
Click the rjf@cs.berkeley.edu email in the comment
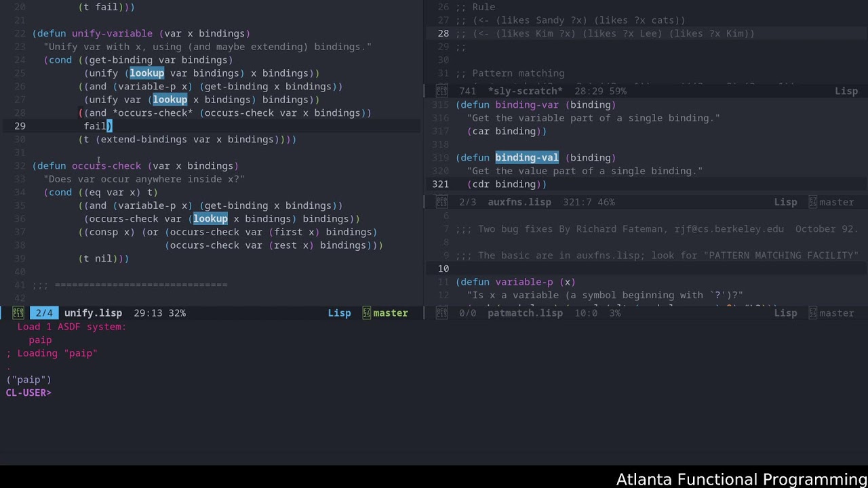729,229
